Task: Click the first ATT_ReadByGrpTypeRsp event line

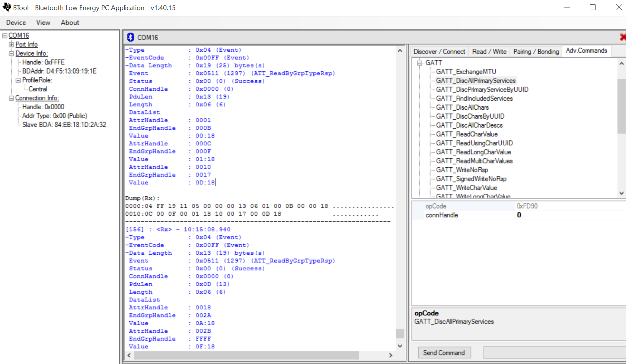Action: [x=232, y=73]
